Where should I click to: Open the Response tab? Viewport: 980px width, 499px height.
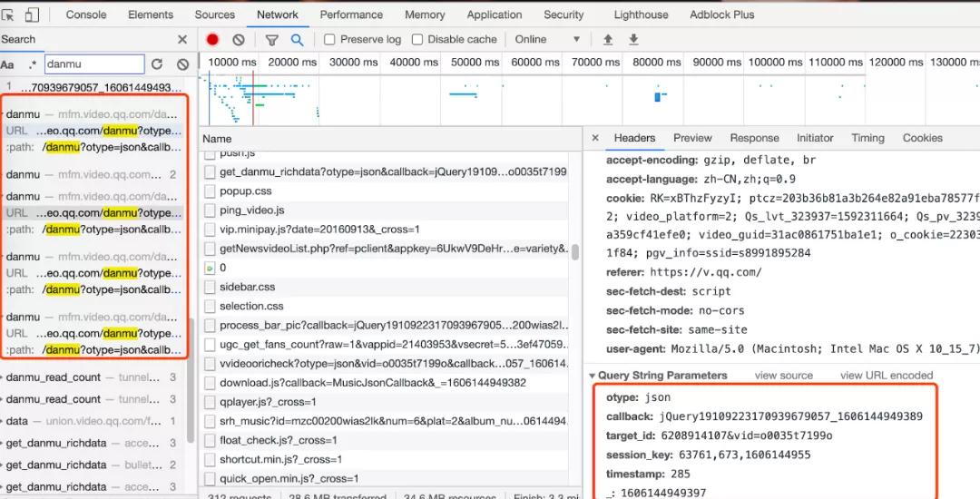tap(754, 138)
